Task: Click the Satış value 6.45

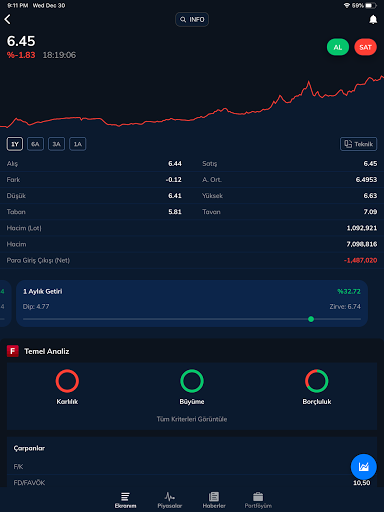Action: 370,164
